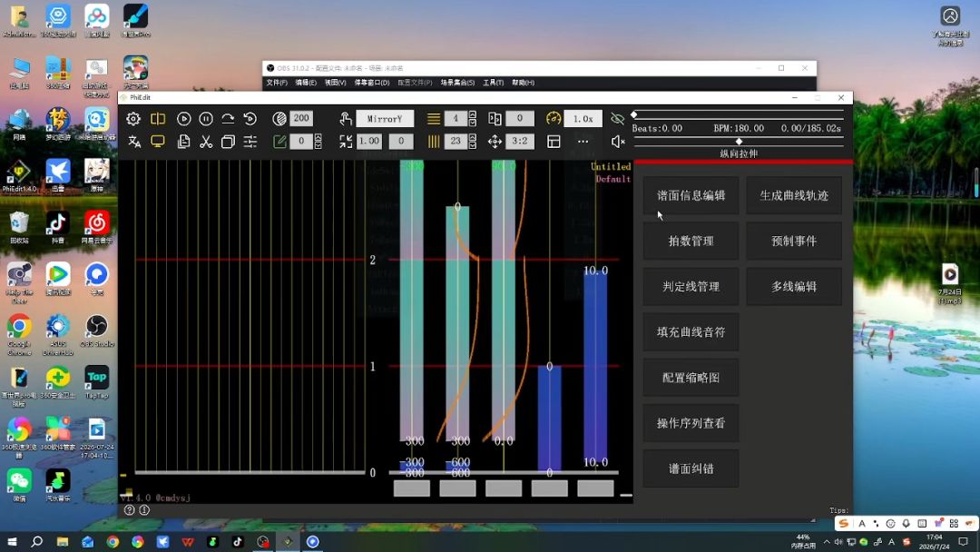Click the speedometer playback speed icon
Image resolution: width=980 pixels, height=552 pixels.
tap(554, 119)
